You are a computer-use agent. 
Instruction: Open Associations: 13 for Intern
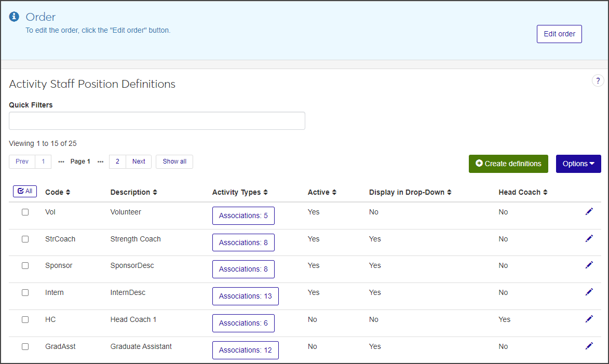coord(245,296)
